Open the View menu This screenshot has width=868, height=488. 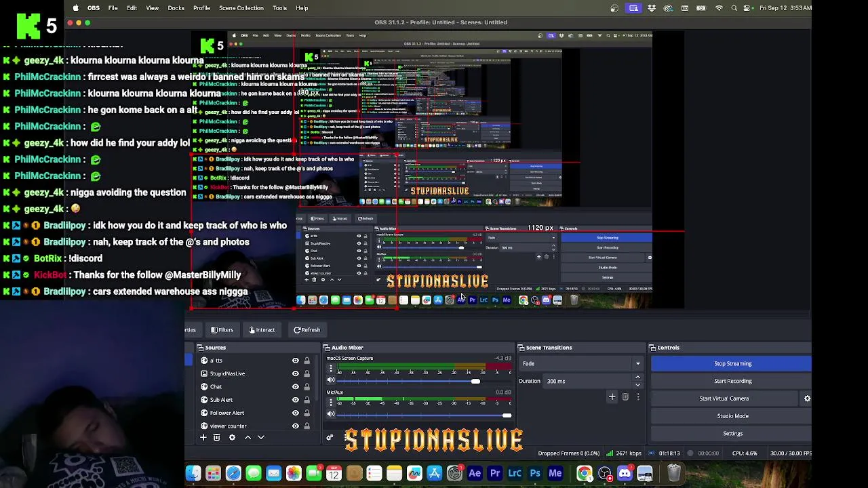click(x=153, y=8)
